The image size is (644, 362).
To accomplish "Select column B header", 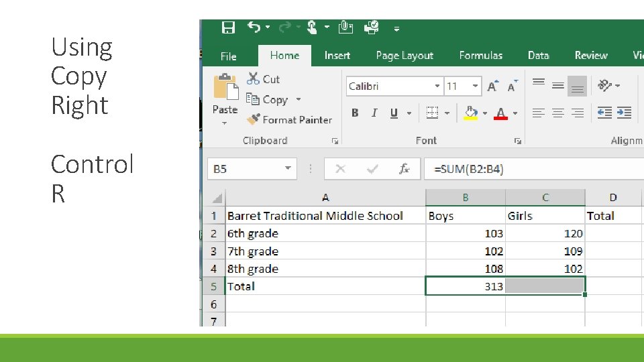I will pos(466,198).
